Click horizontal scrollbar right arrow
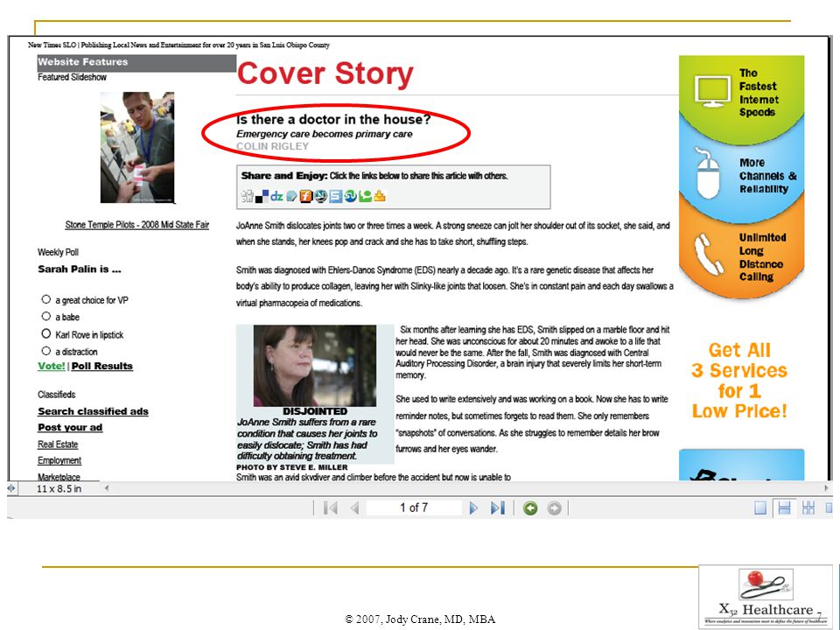The width and height of the screenshot is (840, 630). pos(827,488)
